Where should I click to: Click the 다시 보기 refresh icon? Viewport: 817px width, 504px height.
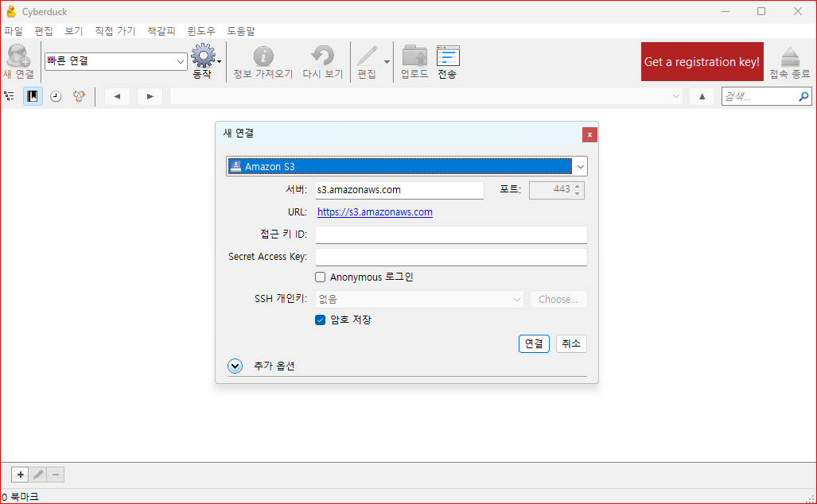322,55
